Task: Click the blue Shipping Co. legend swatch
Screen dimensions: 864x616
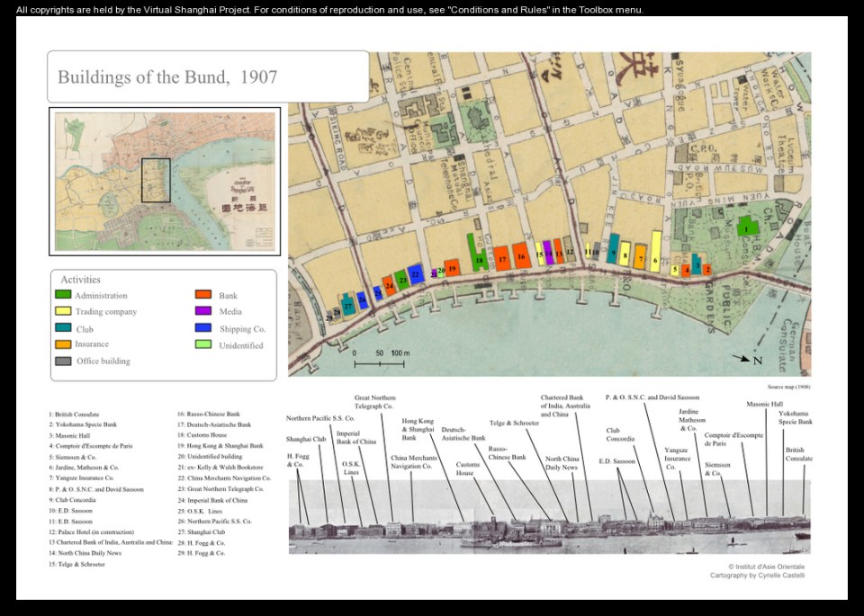Action: pos(203,328)
